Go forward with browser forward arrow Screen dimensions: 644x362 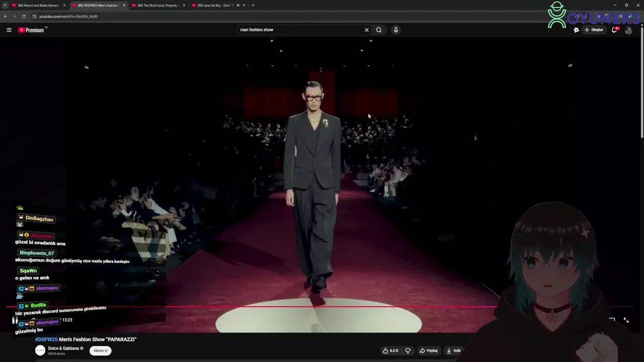tap(14, 16)
